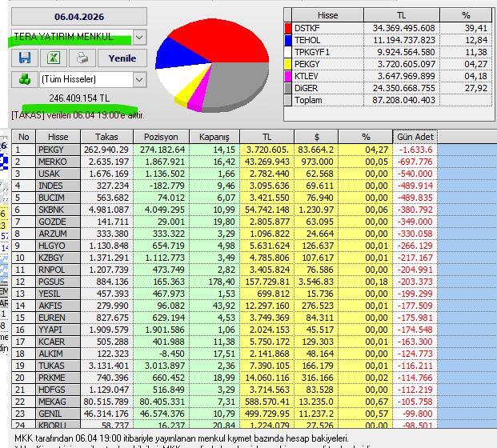This screenshot has width=497, height=448.
Task: Select the BUCIM stock cell
Action: 58,198
